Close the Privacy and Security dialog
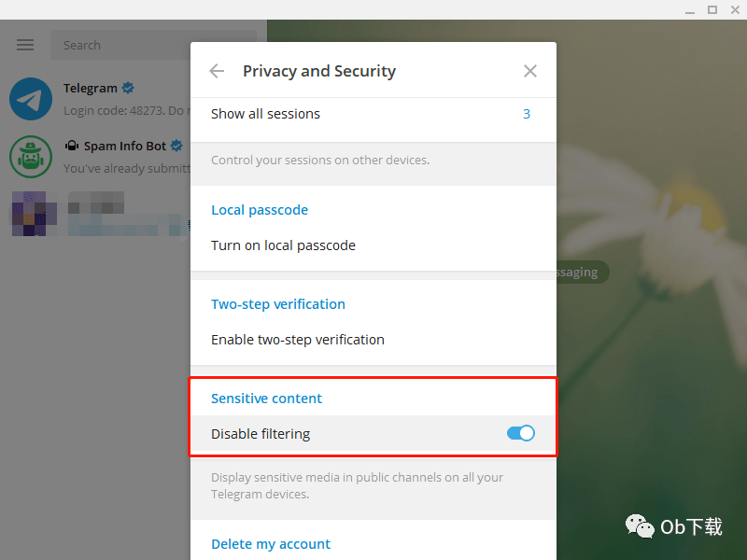This screenshot has width=747, height=560. [529, 71]
